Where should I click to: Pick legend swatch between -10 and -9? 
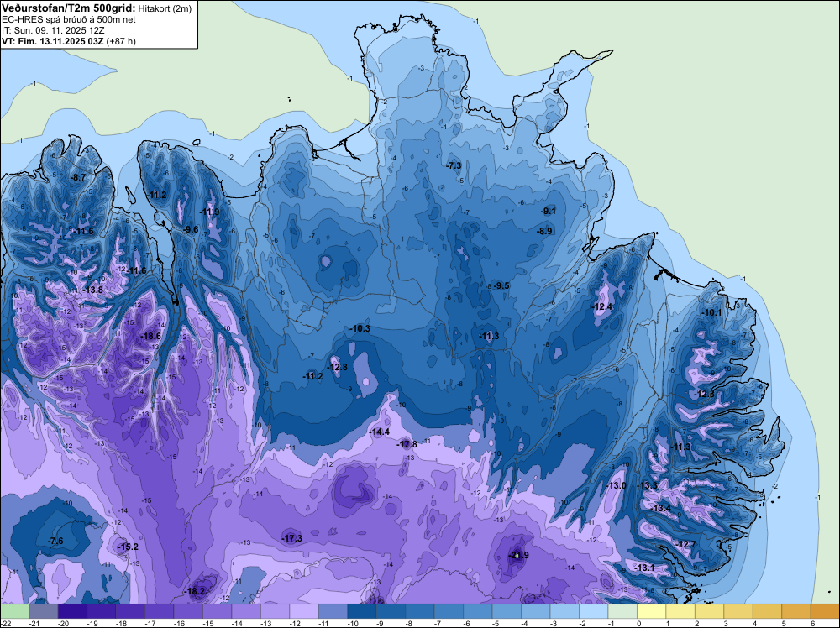(361, 611)
